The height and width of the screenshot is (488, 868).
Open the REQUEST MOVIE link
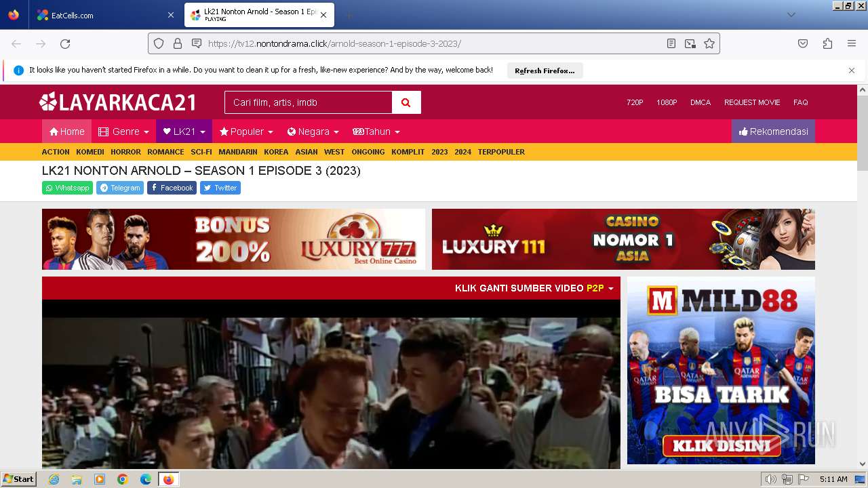point(752,102)
